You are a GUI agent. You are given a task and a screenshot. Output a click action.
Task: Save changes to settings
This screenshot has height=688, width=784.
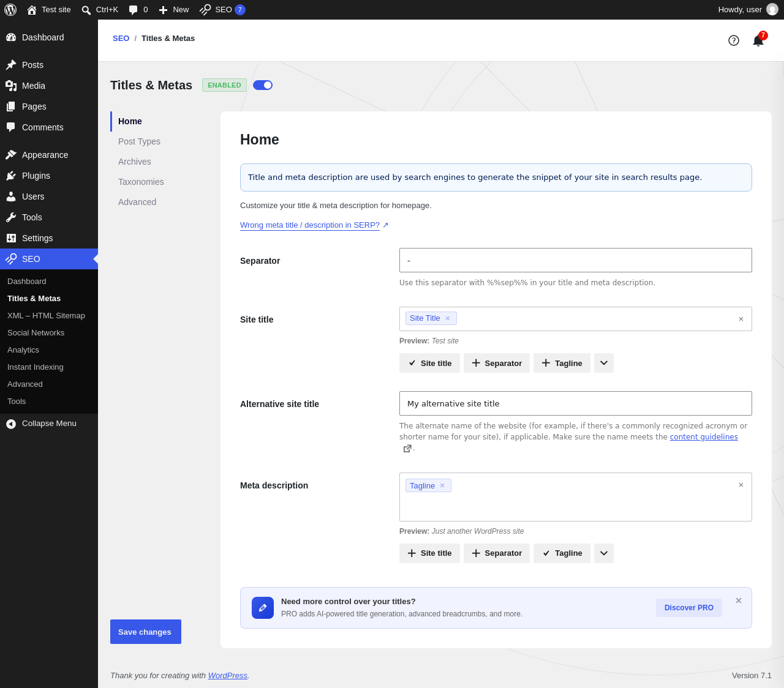point(146,632)
